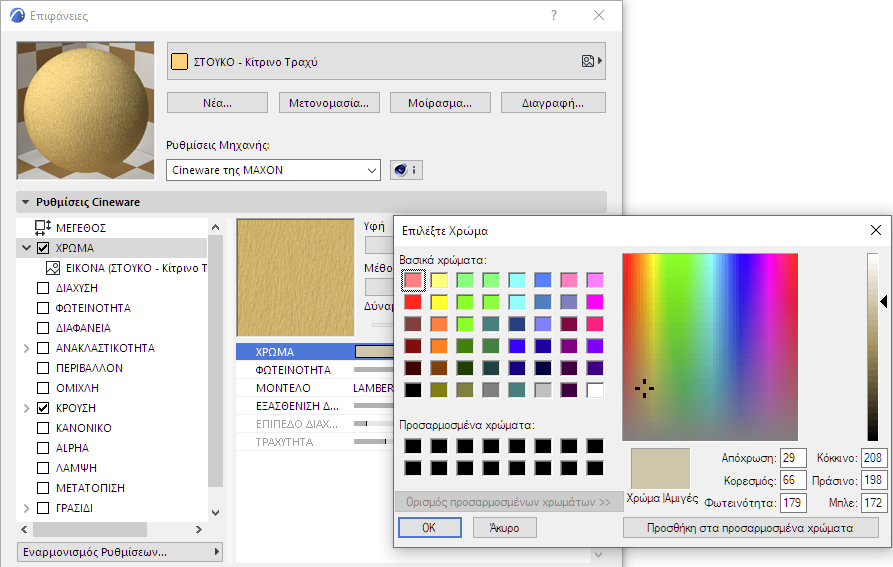Image resolution: width=893 pixels, height=567 pixels.
Task: Click the Μπλε blue value field
Action: (874, 503)
